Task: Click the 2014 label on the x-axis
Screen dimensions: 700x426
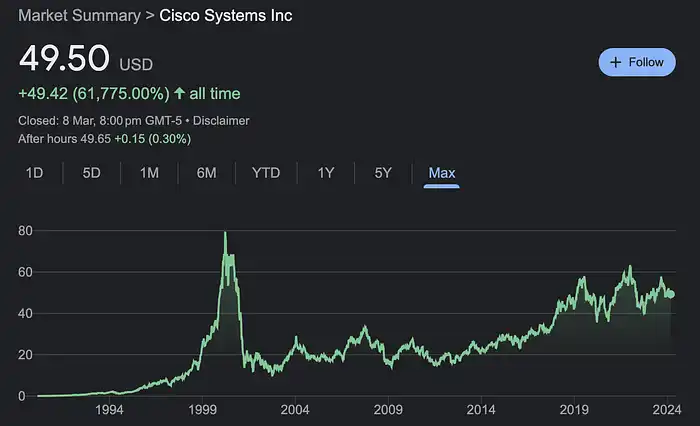Action: [x=481, y=409]
